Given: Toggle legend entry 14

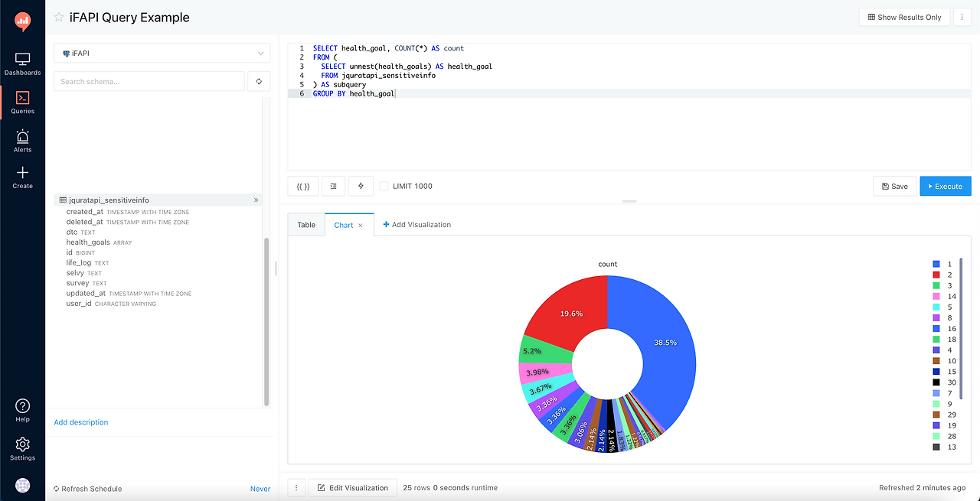Looking at the screenshot, I should (943, 296).
